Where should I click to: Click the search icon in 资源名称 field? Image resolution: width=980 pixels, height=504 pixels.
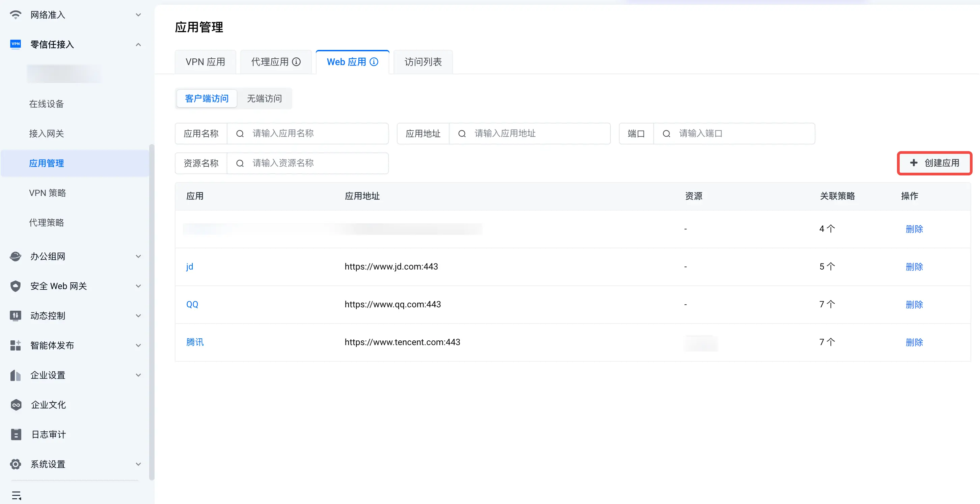point(240,163)
